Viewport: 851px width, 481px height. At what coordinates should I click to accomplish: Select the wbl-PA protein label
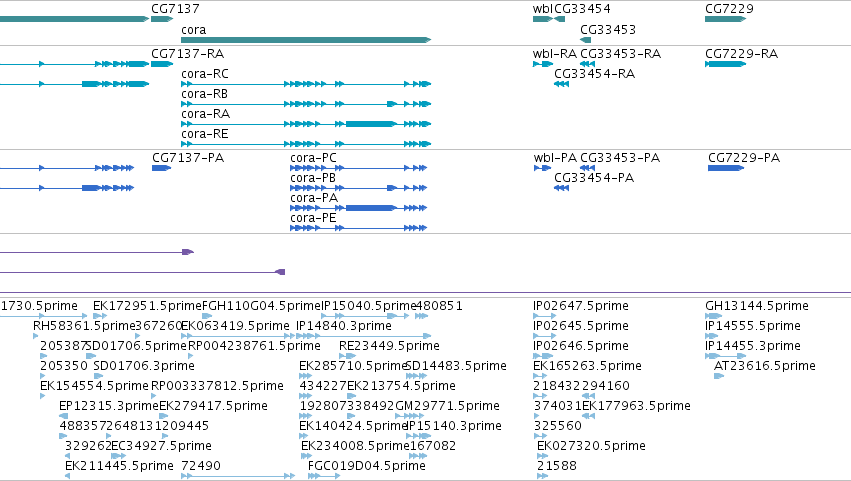point(556,158)
